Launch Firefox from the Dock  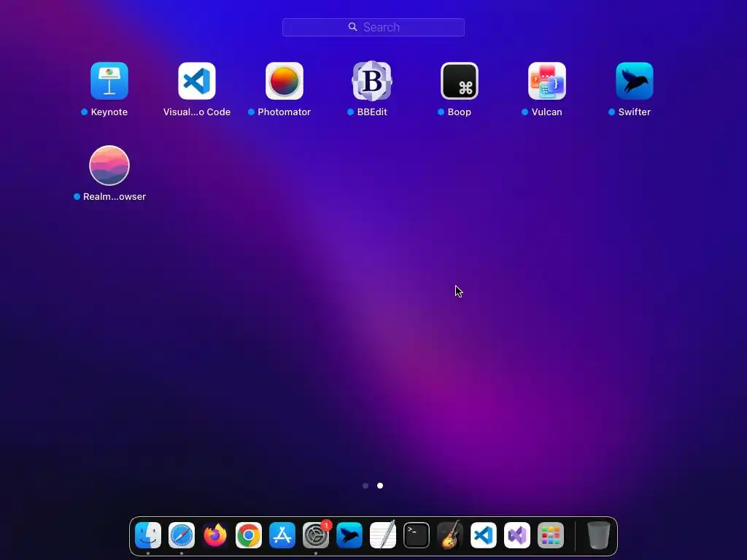click(215, 535)
